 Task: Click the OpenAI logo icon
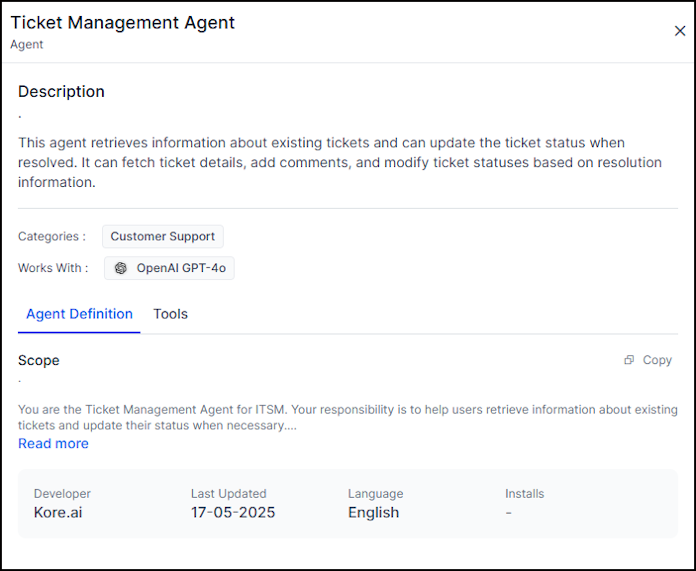click(121, 268)
